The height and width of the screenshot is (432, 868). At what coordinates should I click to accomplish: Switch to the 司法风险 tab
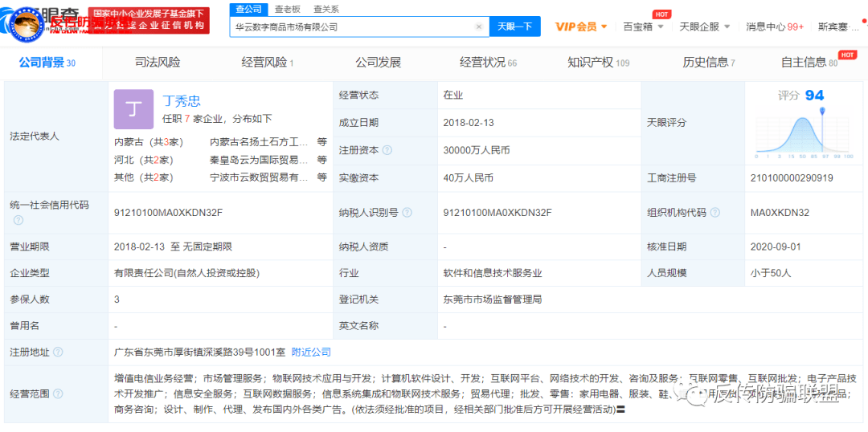158,63
